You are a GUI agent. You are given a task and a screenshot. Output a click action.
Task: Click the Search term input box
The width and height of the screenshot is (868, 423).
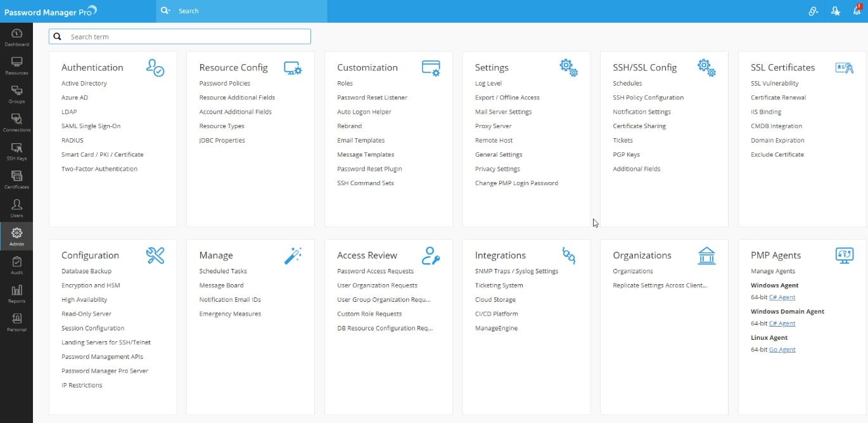coord(180,37)
